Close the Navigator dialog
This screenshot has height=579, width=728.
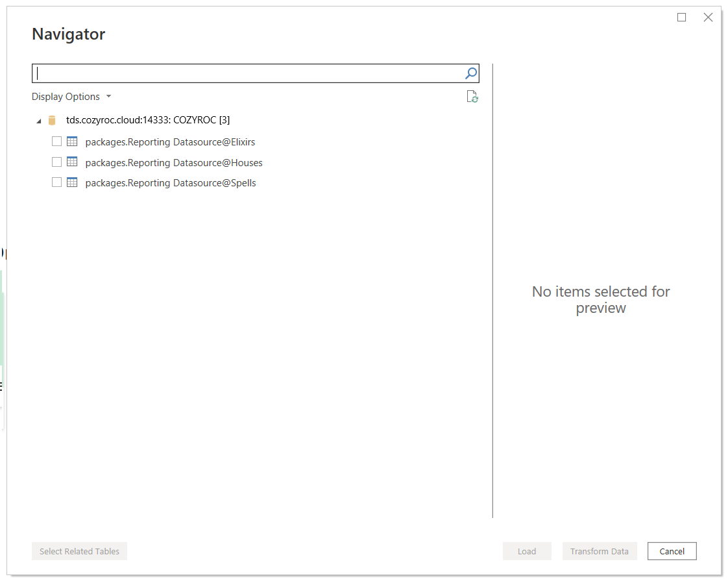click(708, 18)
